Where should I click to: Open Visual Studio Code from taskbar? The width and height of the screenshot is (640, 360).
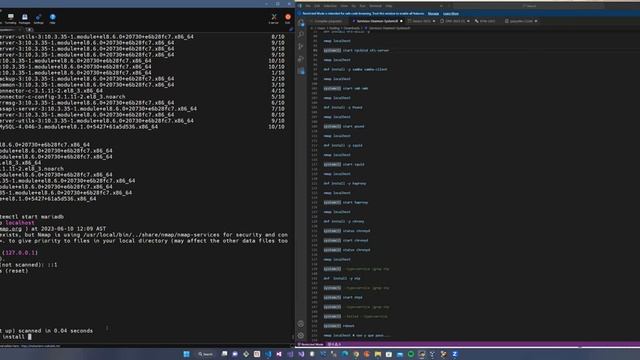point(268,354)
